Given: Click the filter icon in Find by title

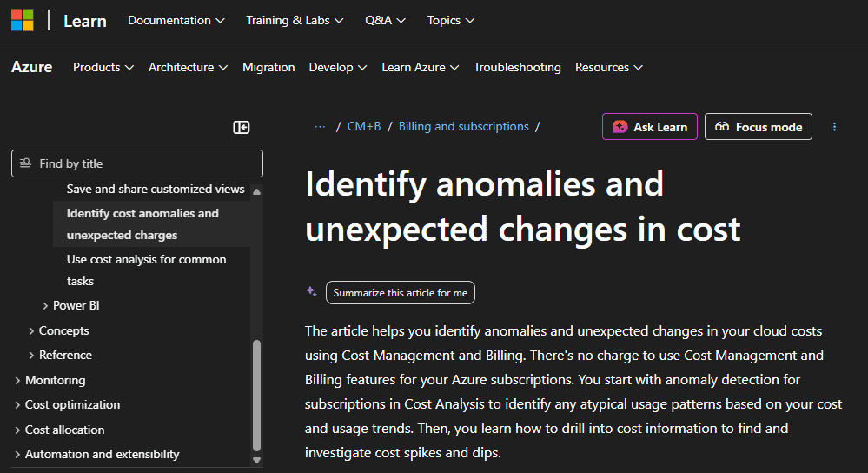Looking at the screenshot, I should [25, 163].
